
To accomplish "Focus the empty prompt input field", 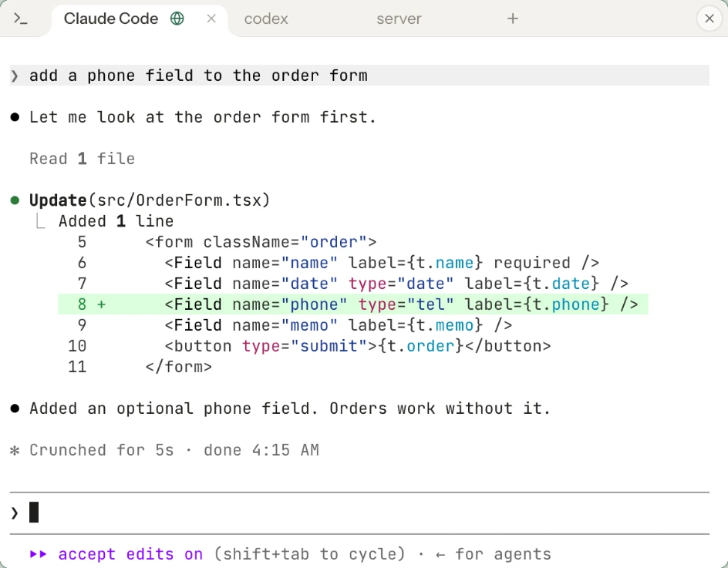I will pyautogui.click(x=360, y=513).
